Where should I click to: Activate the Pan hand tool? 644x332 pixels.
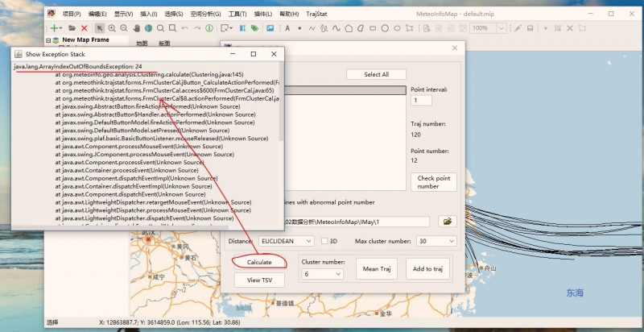(137, 28)
